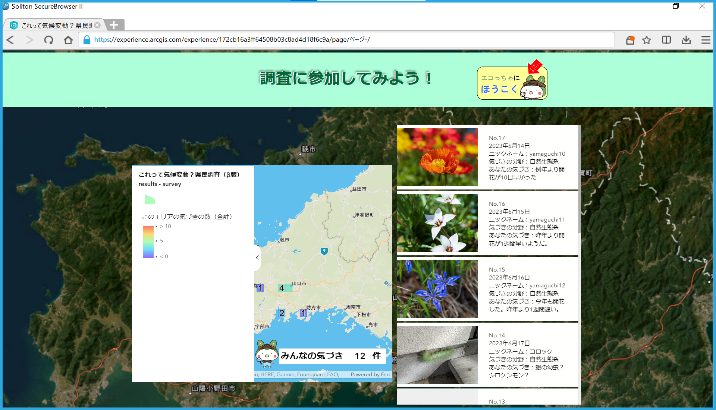Select the No.16 report text
The height and width of the screenshot is (410, 716).
[527, 224]
